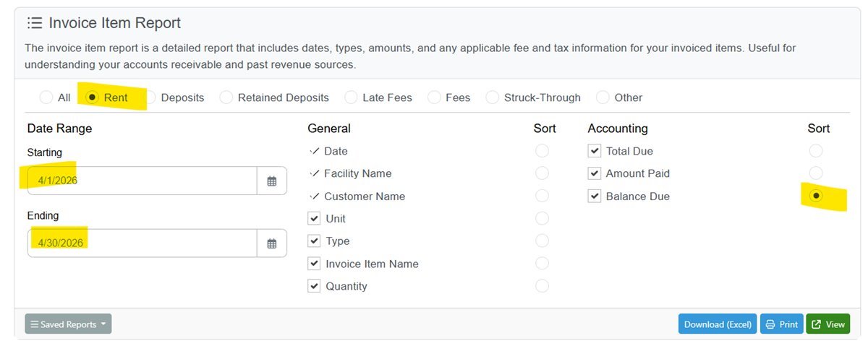Uncheck the Type column checkbox
This screenshot has width=868, height=346.
pos(314,241)
